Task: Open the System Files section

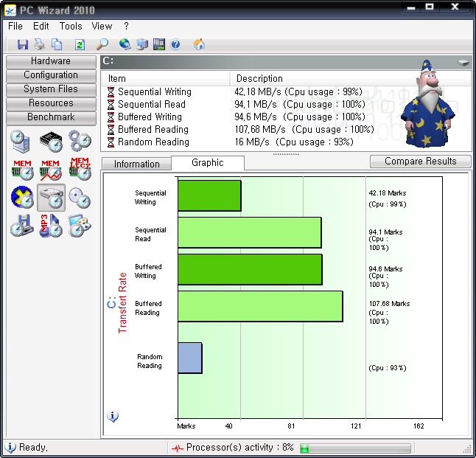Action: point(51,89)
